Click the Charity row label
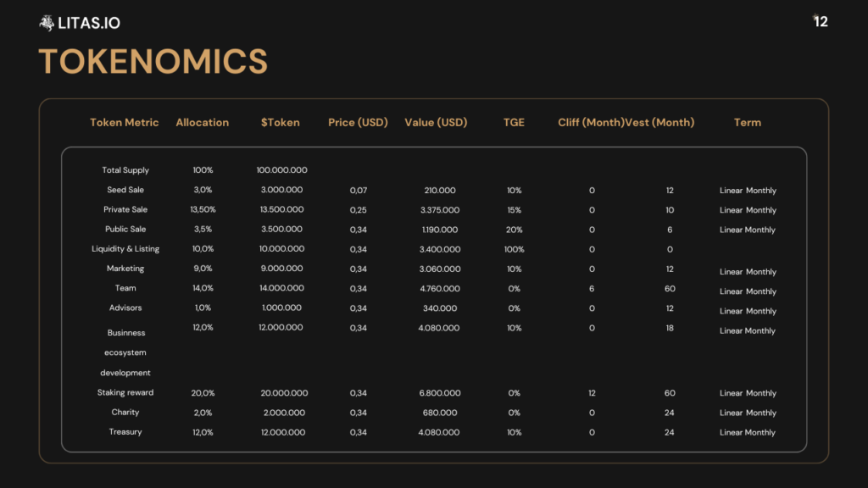This screenshot has width=868, height=488. [x=125, y=413]
